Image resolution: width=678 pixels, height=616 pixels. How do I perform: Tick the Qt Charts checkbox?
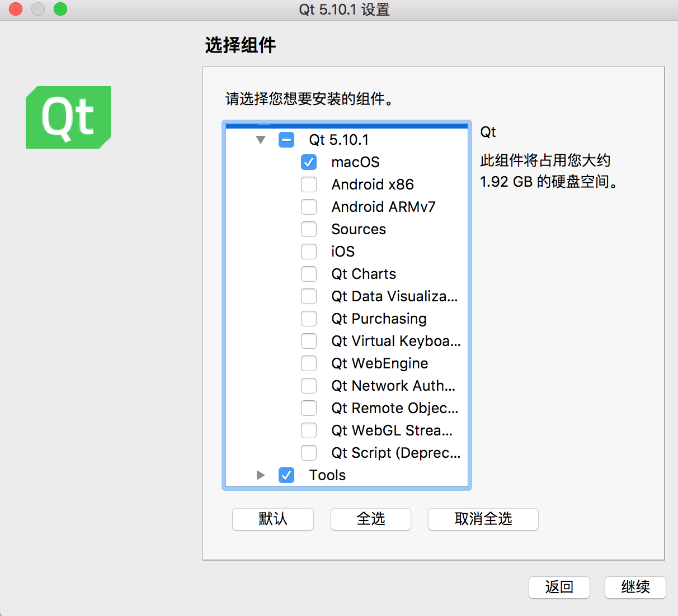[x=309, y=274]
